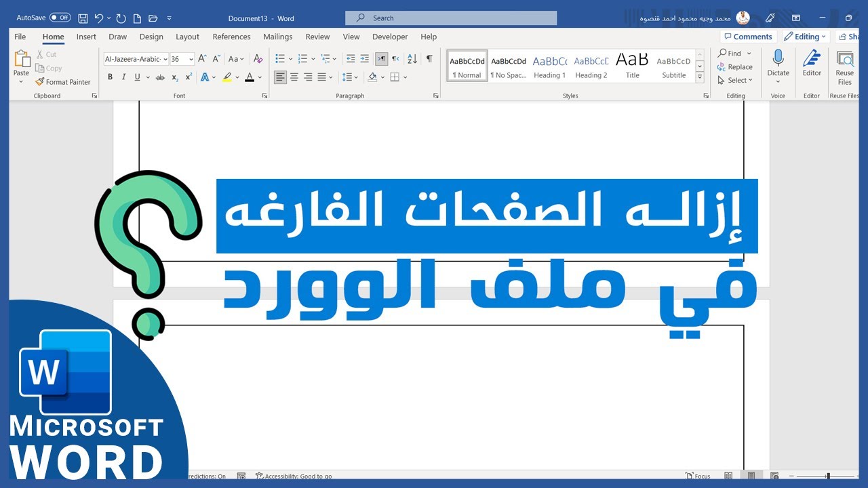Image resolution: width=868 pixels, height=488 pixels.
Task: Open the font size dropdown
Action: 191,59
